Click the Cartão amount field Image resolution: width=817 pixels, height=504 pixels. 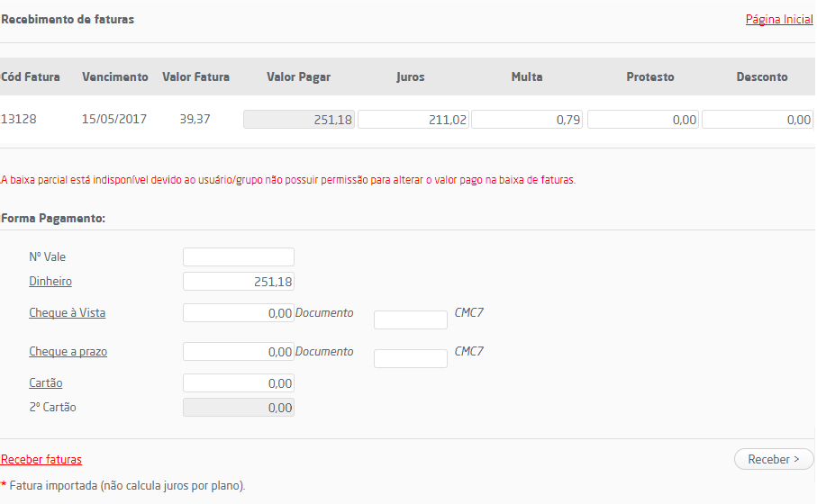tap(239, 383)
